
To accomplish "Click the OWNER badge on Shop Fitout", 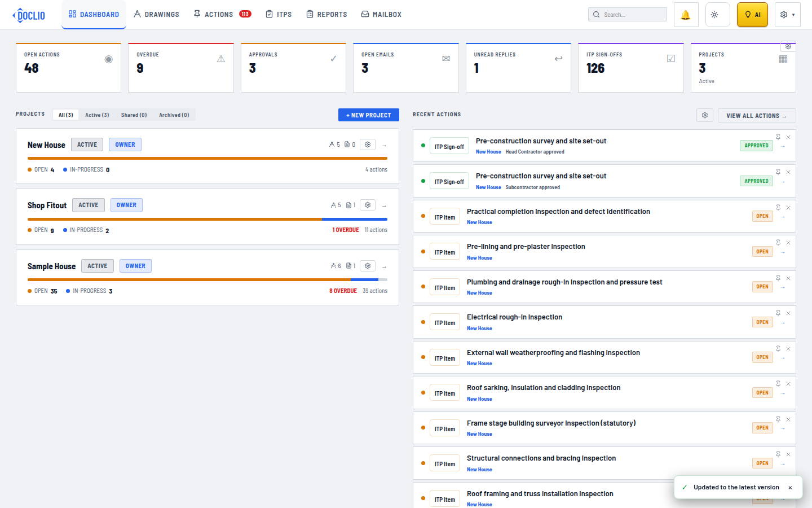I will [x=126, y=205].
